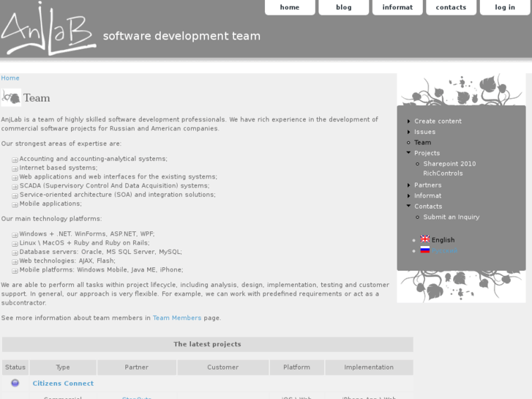This screenshot has width=532, height=399.
Task: Expand the Create content menu arrow
Action: (x=408, y=122)
